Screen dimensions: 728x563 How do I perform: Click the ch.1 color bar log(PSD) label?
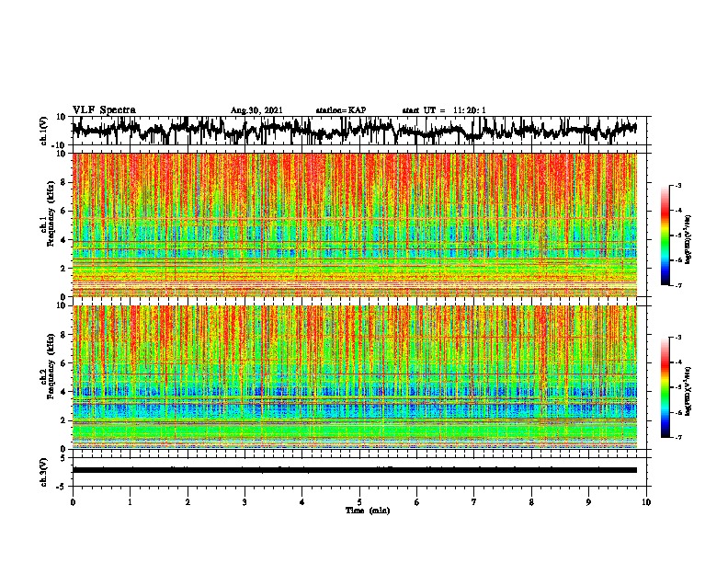point(688,239)
